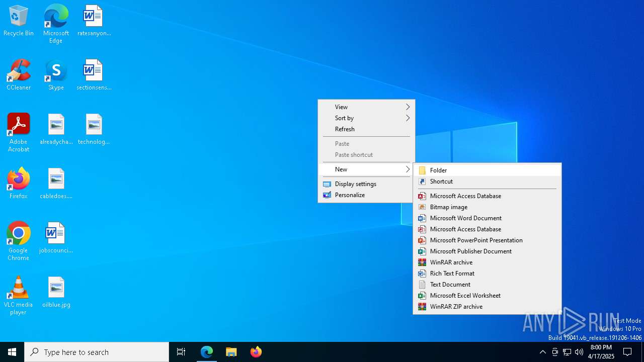Launch Firefox from the taskbar
Viewport: 644px width, 362px height.
tap(256, 352)
